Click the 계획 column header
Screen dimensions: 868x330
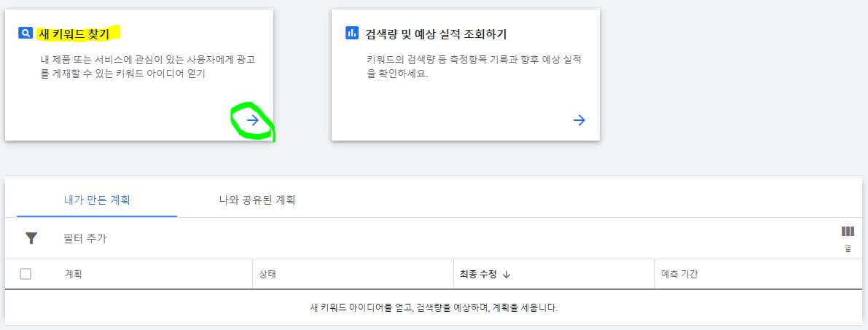pyautogui.click(x=73, y=274)
